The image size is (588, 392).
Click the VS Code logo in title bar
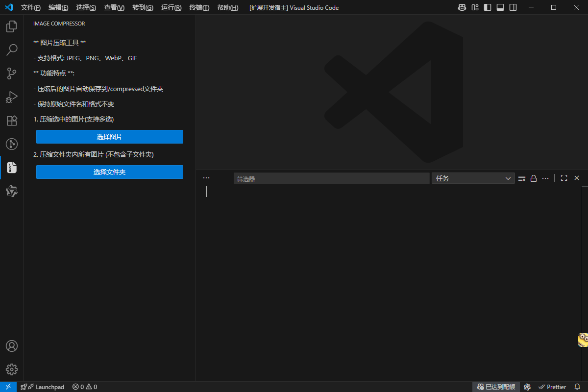click(x=8, y=7)
